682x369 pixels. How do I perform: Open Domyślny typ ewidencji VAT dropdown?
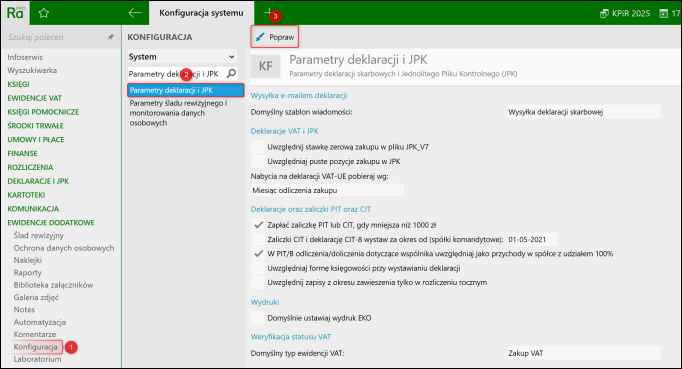click(x=584, y=353)
